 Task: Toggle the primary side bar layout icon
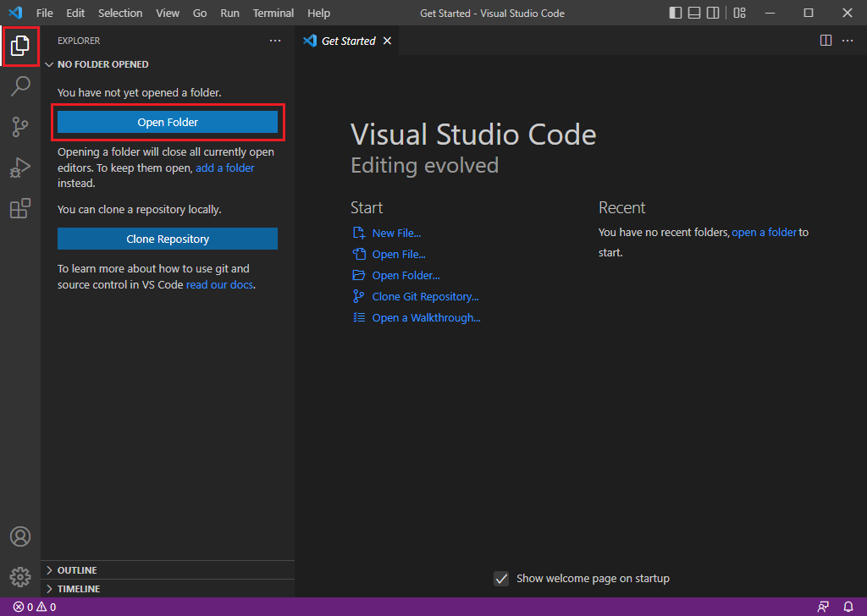coord(675,13)
